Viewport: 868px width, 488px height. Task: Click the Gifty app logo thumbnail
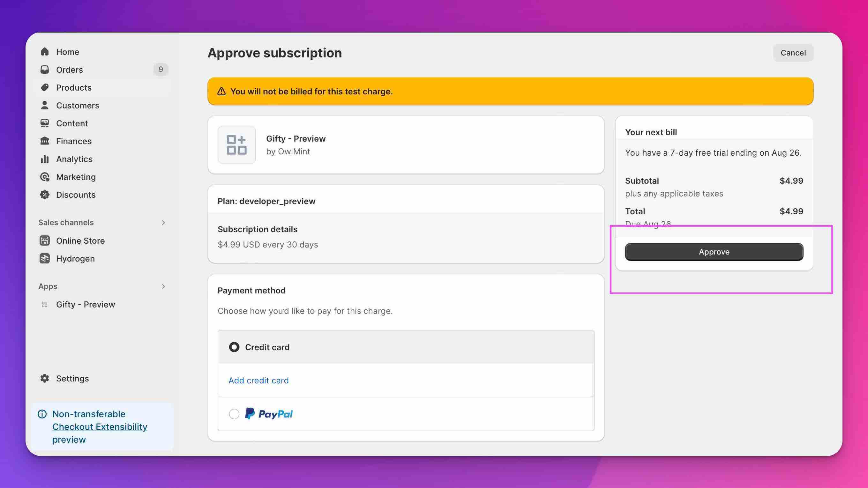pyautogui.click(x=236, y=145)
